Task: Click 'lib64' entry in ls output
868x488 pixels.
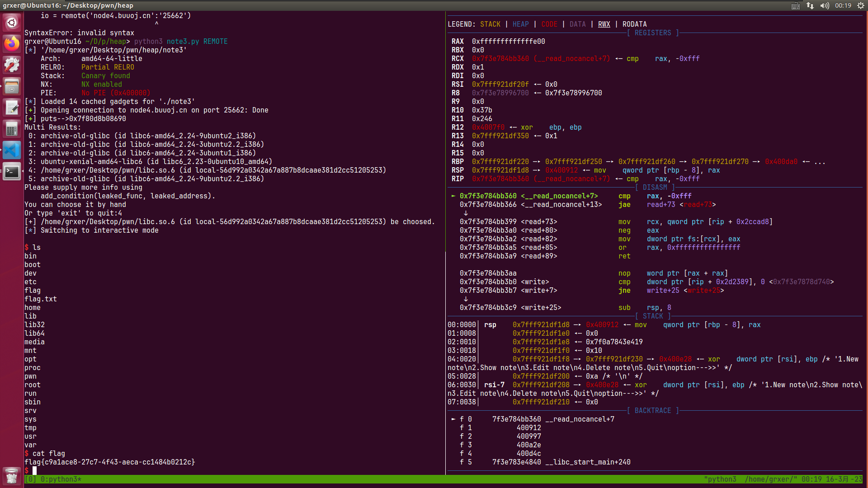Action: point(34,333)
